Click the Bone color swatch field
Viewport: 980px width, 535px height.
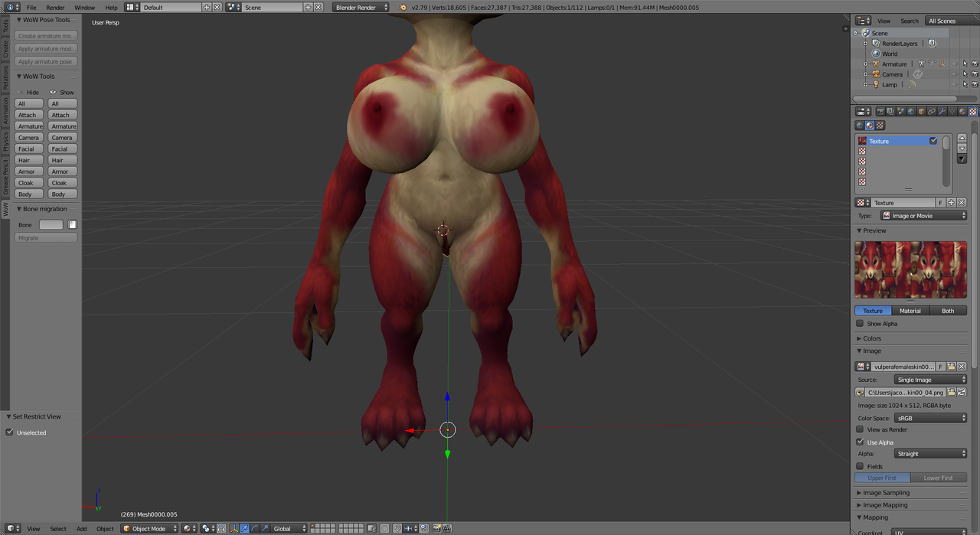(51, 225)
